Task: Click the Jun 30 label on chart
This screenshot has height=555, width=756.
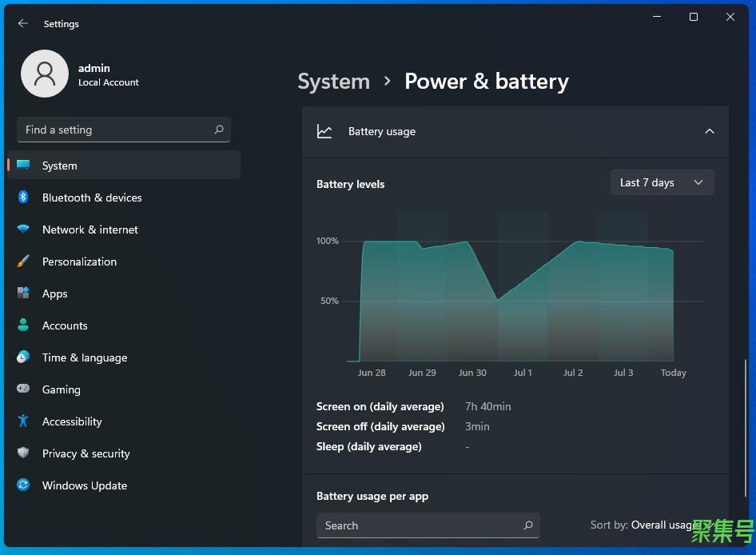Action: pos(472,373)
